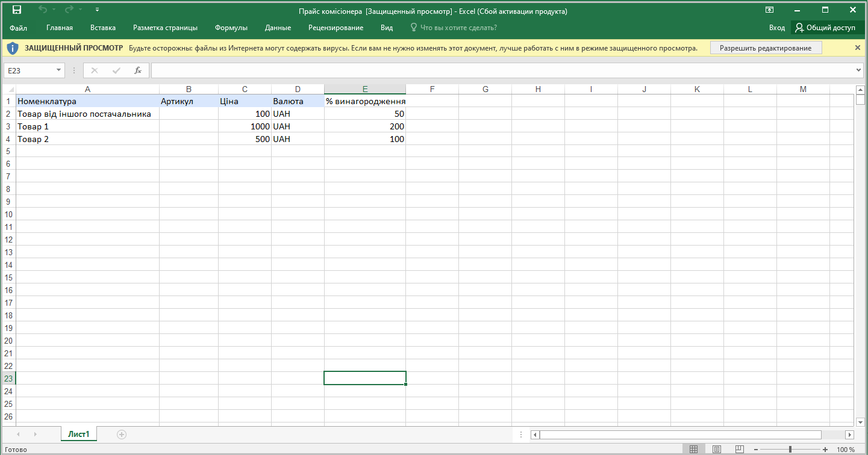Click the Insert Function fx icon
868x455 pixels.
pyautogui.click(x=137, y=70)
